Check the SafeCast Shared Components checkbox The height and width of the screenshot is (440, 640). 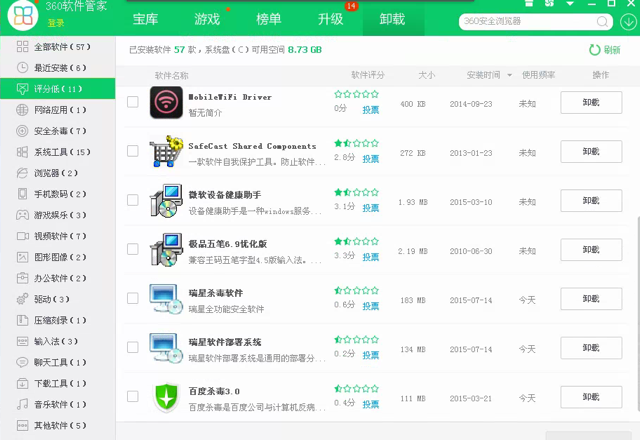[x=133, y=151]
